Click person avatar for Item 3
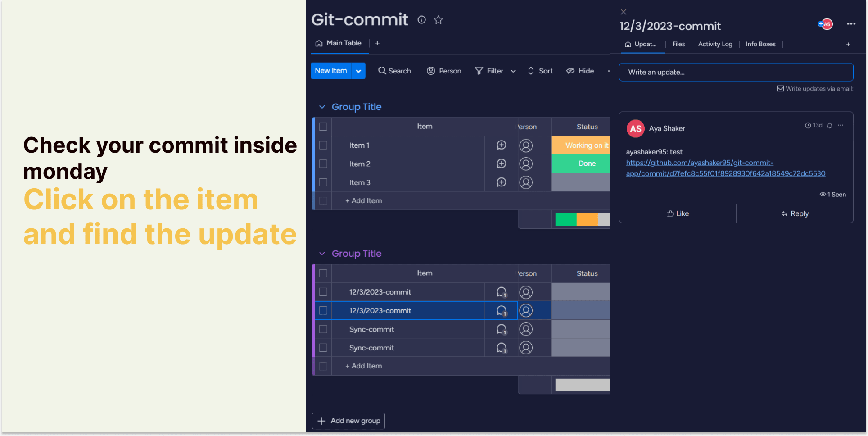Viewport: 868px width, 436px height. [x=526, y=182]
